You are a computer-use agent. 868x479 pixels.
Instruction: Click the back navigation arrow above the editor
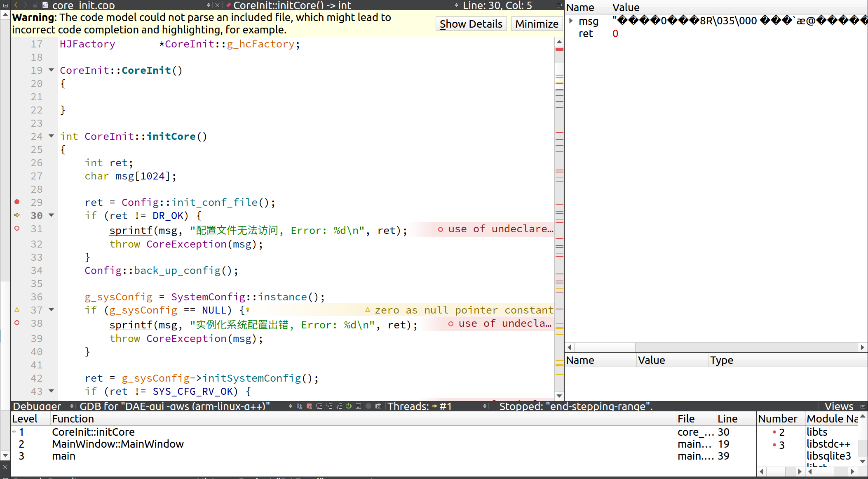tap(16, 5)
